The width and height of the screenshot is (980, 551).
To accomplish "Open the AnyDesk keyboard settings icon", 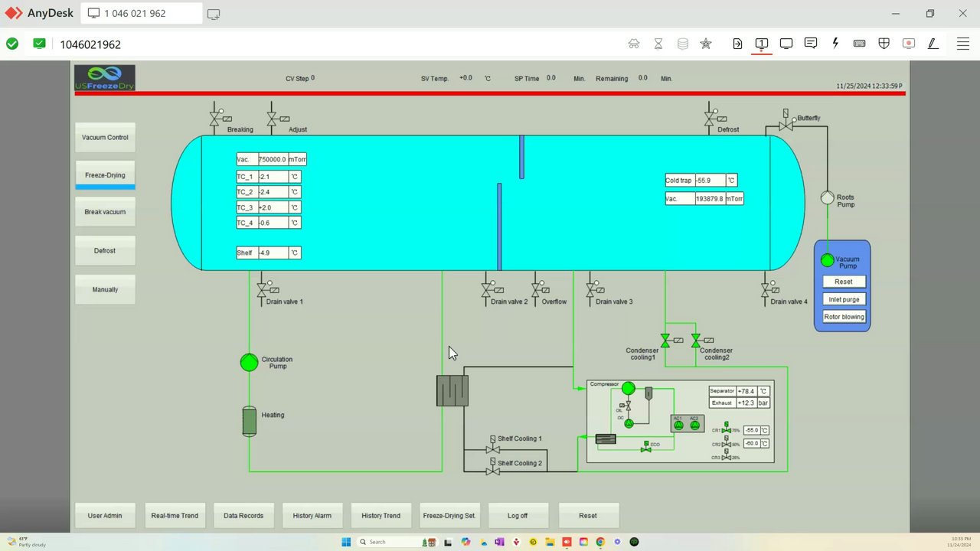I will [x=860, y=44].
